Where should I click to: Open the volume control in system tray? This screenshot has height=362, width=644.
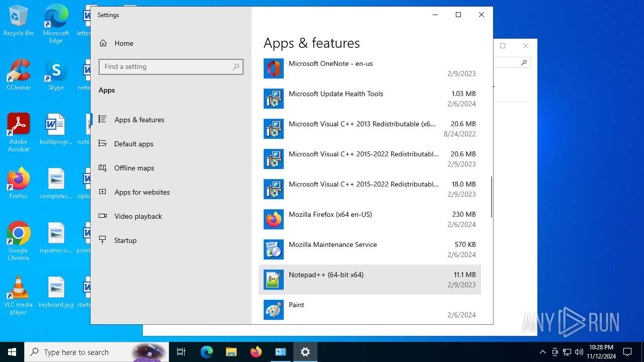tap(579, 352)
